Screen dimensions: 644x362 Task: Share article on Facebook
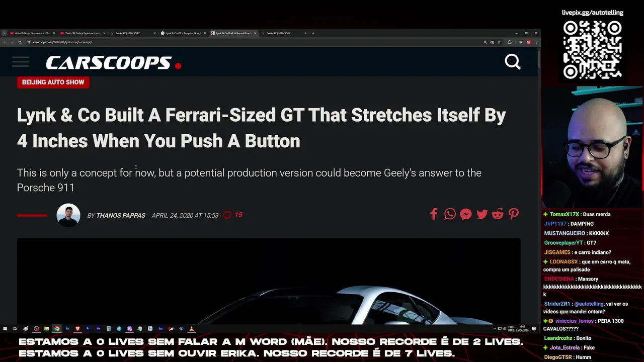(x=434, y=214)
